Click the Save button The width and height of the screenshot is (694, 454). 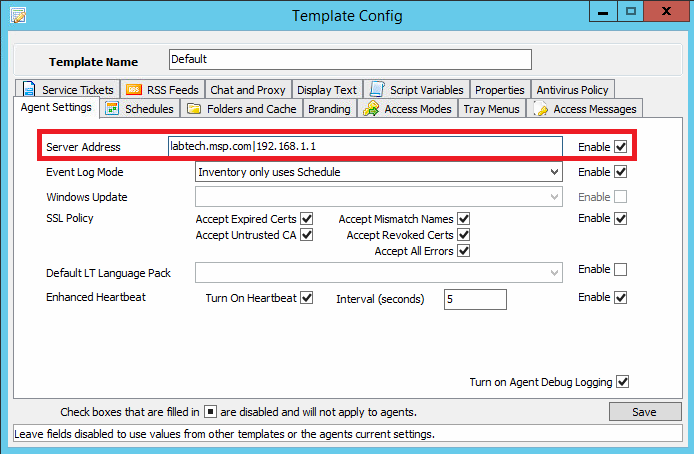[645, 412]
